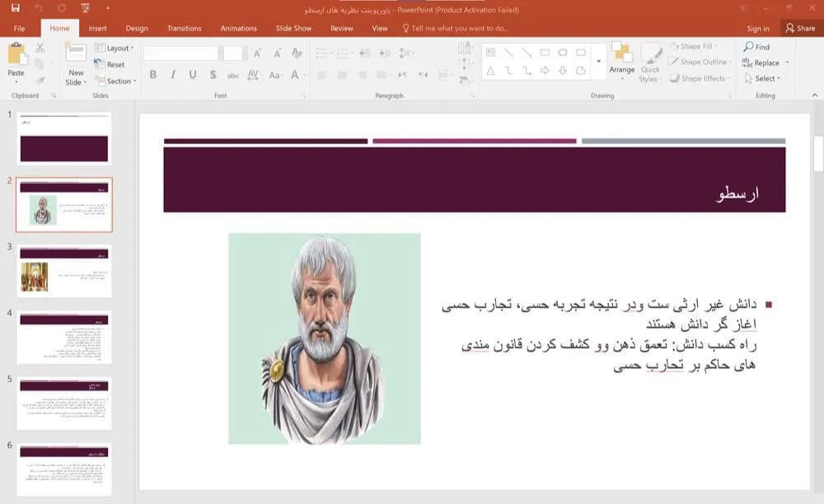Click the Font Color button
824x504 pixels.
295,75
